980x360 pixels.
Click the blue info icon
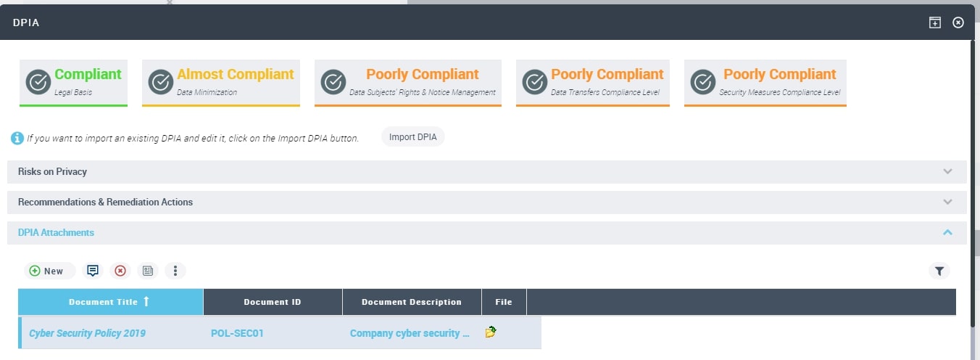tap(17, 138)
